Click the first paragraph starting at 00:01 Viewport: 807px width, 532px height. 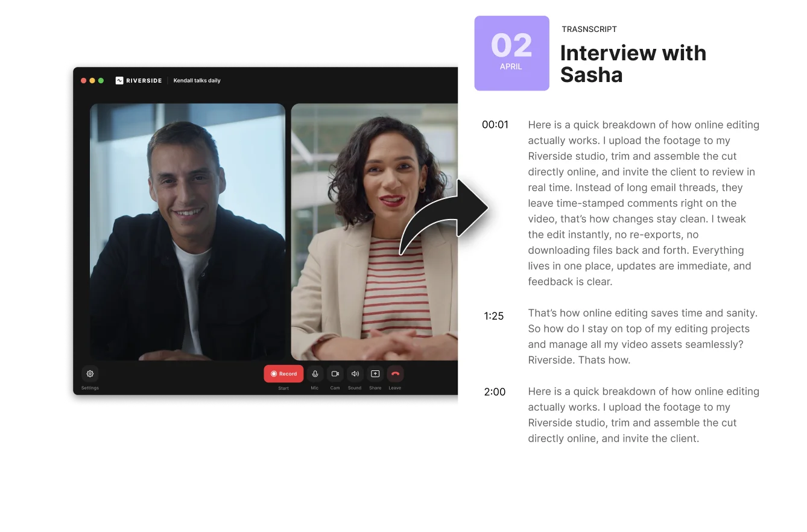point(644,203)
